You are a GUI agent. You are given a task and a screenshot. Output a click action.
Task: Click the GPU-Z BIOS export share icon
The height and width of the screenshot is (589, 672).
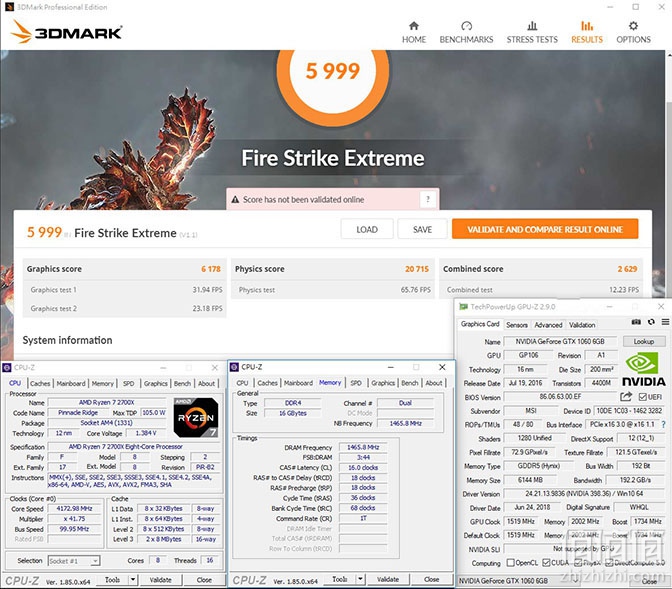[x=626, y=397]
